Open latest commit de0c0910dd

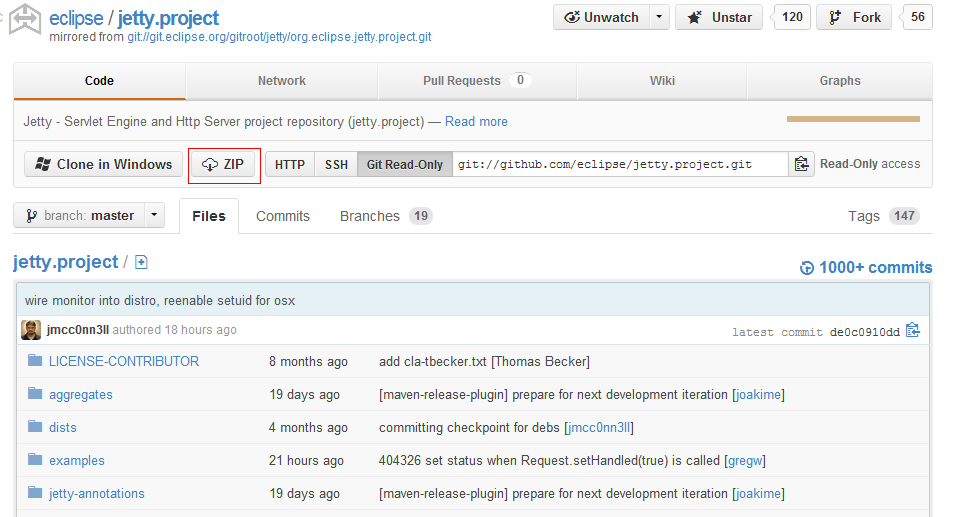tap(864, 332)
